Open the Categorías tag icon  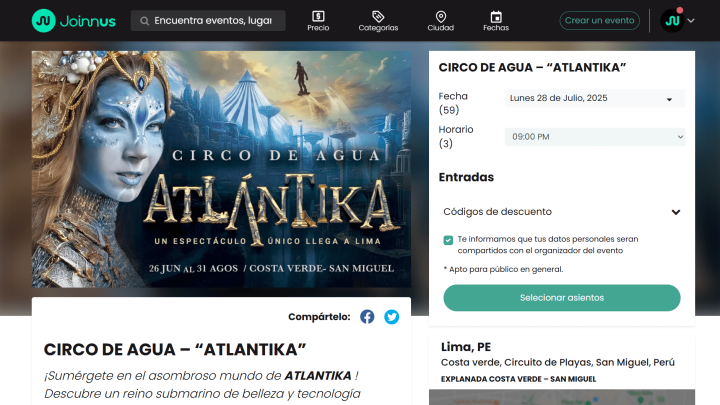(378, 17)
